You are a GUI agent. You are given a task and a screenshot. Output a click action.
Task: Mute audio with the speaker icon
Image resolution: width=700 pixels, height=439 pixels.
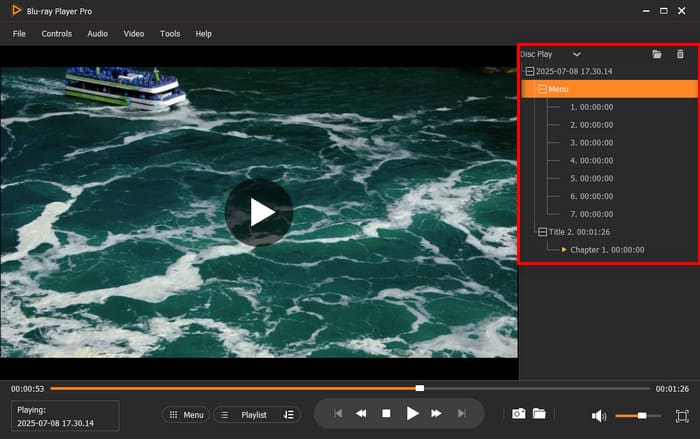(x=599, y=416)
